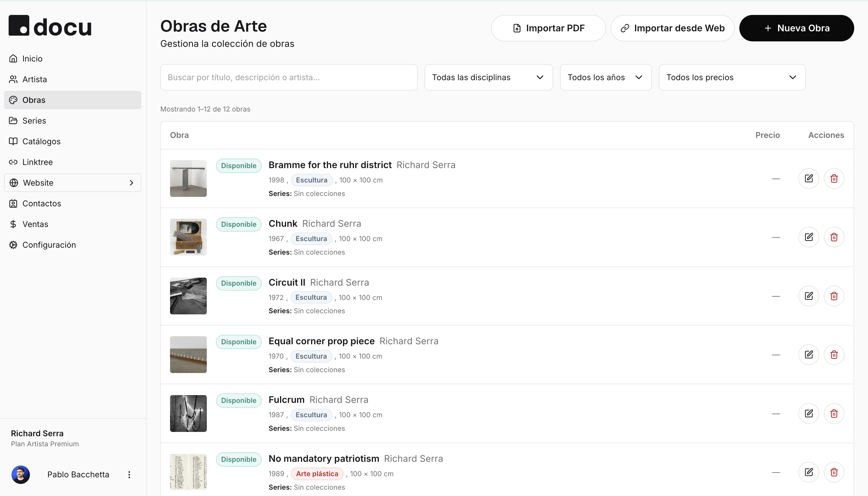Open edit for the Chunk artwork
The image size is (868, 496).
pos(809,237)
